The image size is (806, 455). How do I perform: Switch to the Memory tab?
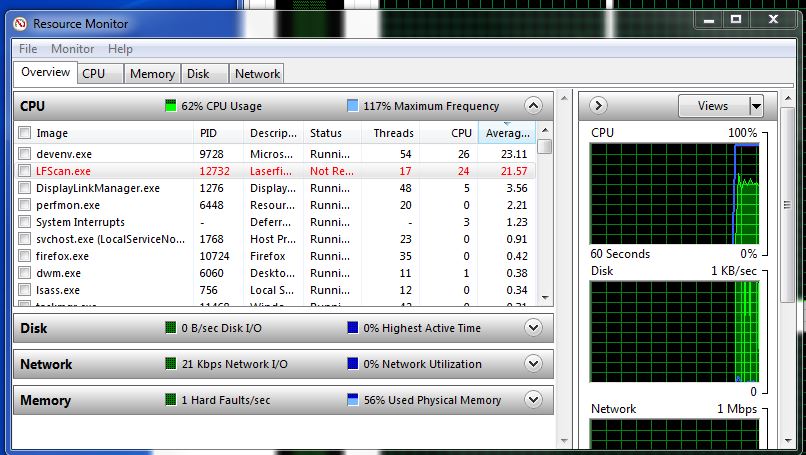[152, 74]
